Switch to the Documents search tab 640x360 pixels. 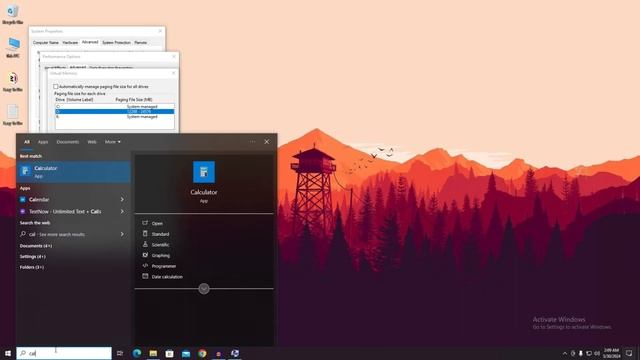click(68, 142)
